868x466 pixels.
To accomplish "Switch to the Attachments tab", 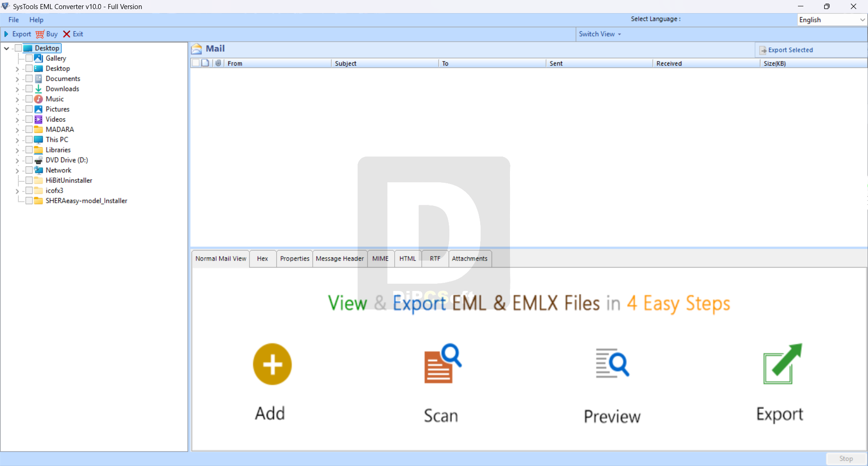I will [x=470, y=259].
